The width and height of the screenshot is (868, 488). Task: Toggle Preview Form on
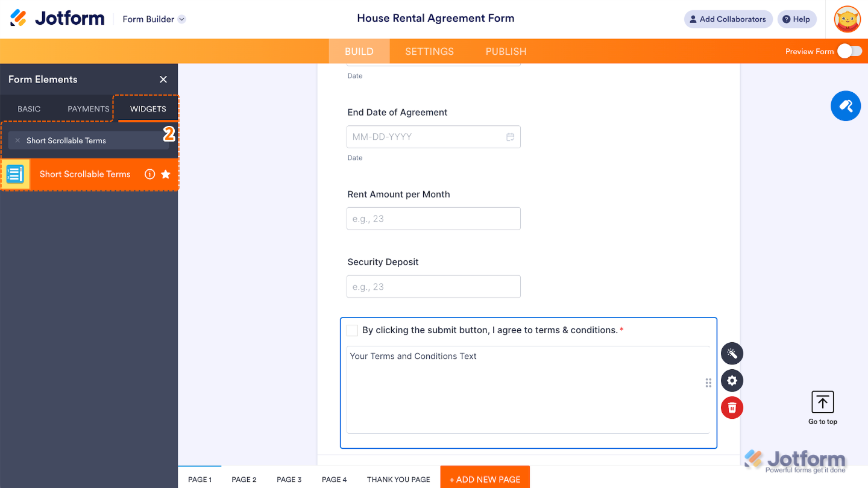point(851,51)
